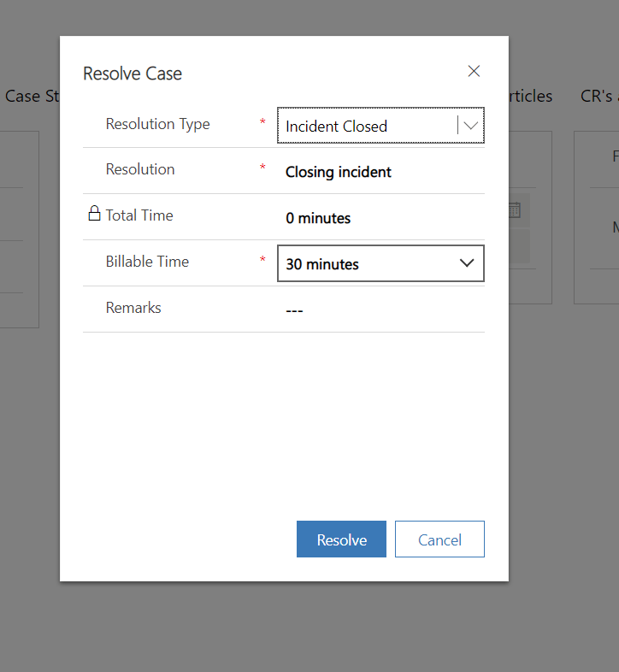619x672 pixels.
Task: Select the Case St tab at left
Action: coord(32,97)
